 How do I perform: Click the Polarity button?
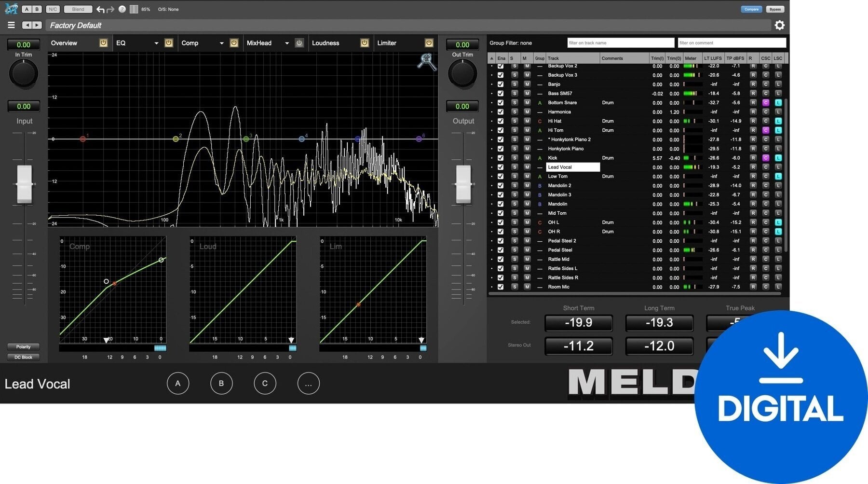[x=23, y=346]
